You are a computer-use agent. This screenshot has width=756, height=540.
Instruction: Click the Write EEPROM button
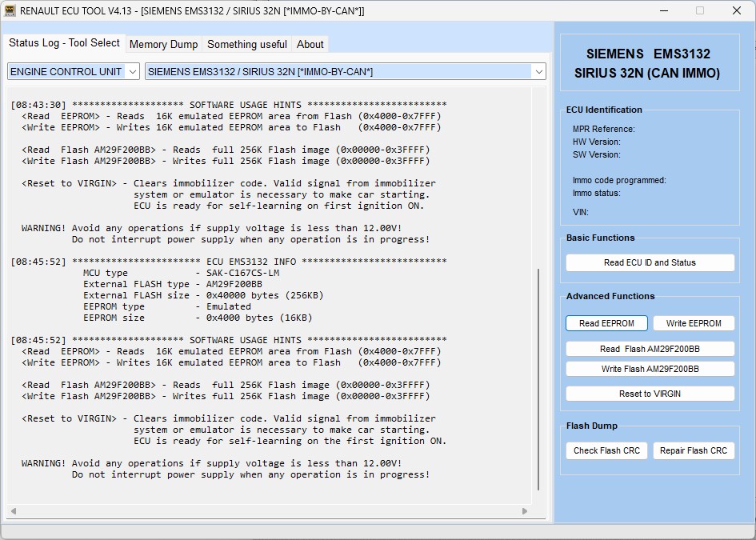(694, 323)
